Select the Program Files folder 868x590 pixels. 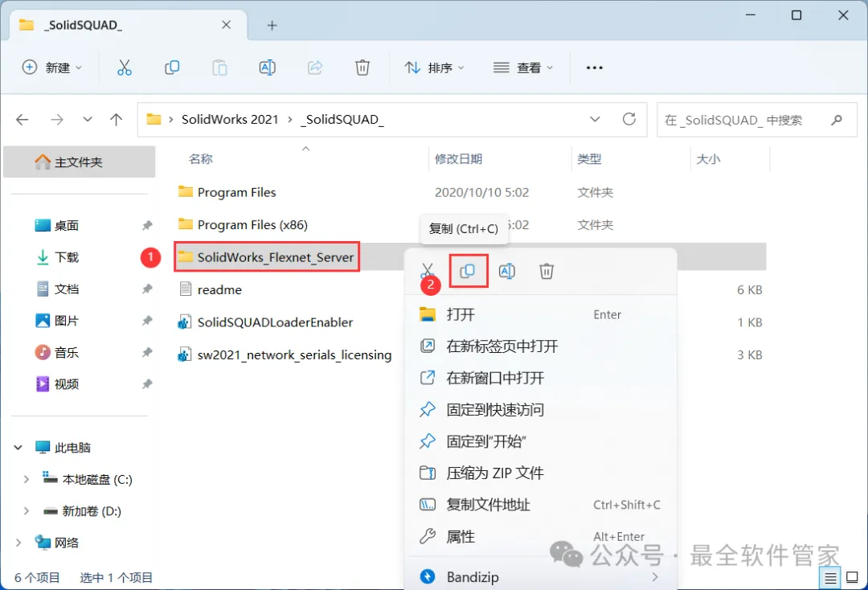pos(227,192)
